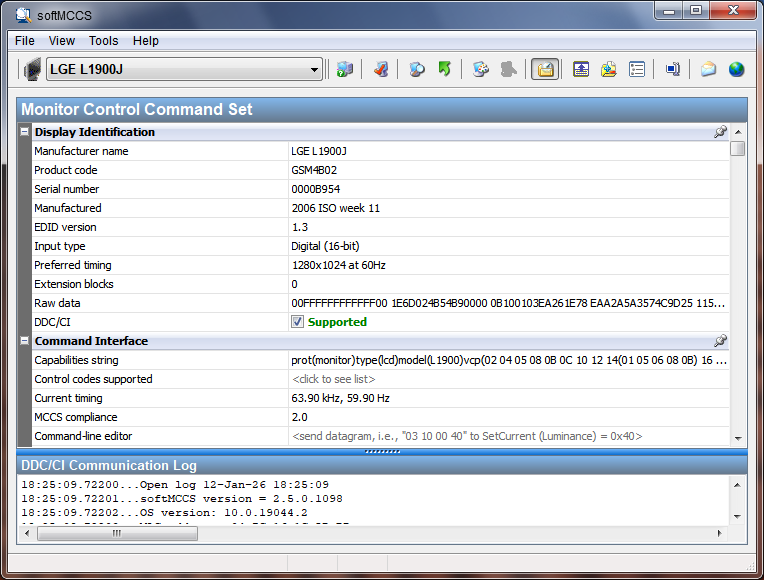Click the Command-line editor datagram input field
Viewport: 764px width, 580px height.
[x=509, y=436]
